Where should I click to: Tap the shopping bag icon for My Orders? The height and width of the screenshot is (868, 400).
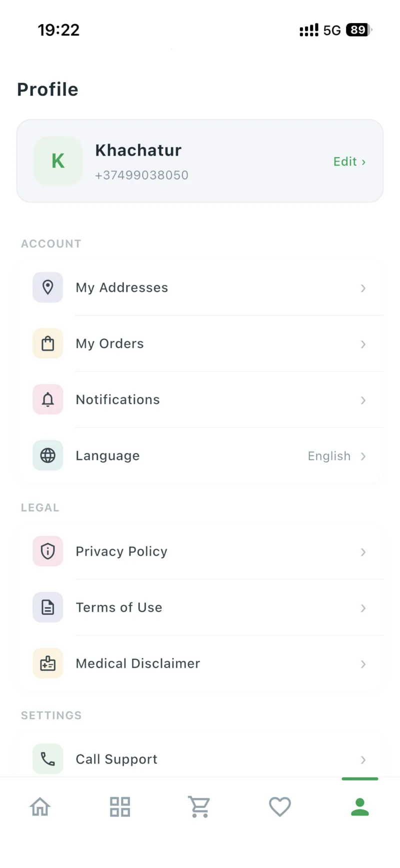tap(48, 343)
